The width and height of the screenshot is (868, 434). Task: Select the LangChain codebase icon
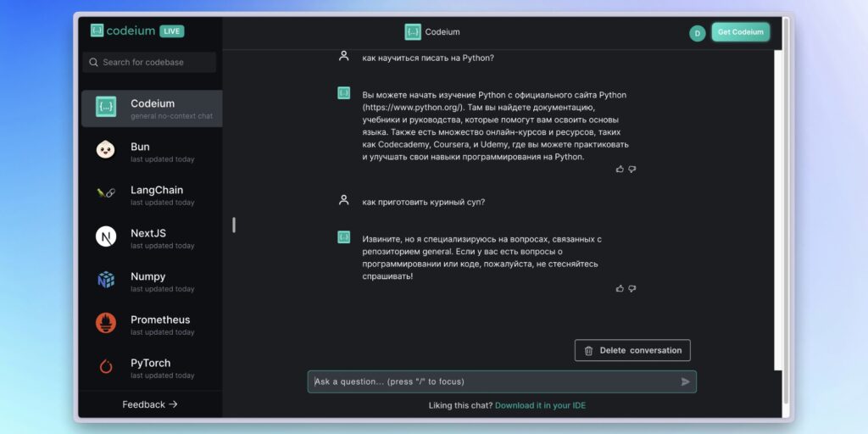tap(106, 193)
